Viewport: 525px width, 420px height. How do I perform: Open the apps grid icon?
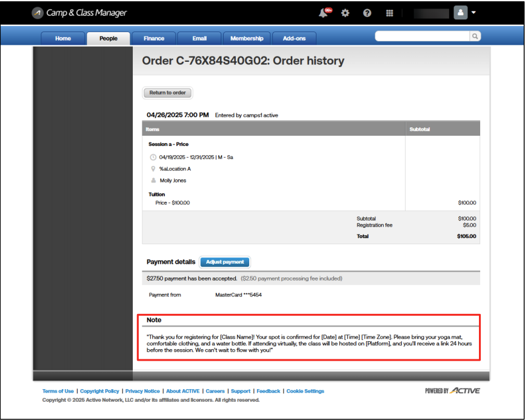click(x=390, y=13)
